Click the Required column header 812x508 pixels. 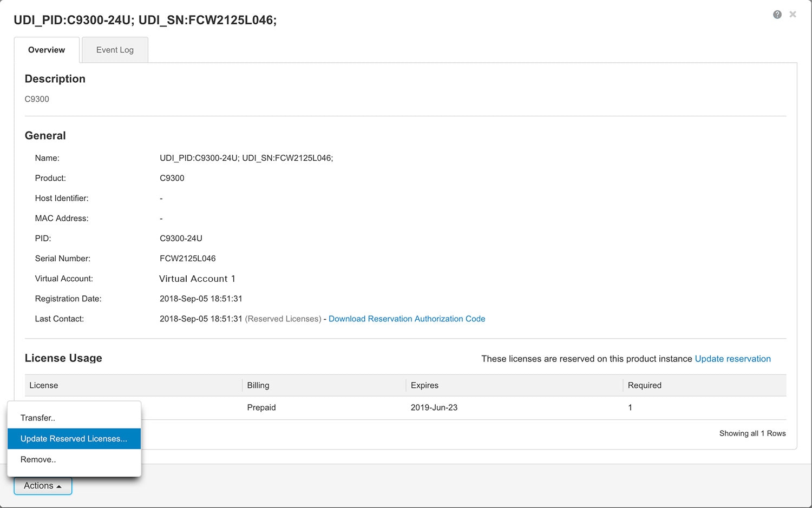coord(704,385)
